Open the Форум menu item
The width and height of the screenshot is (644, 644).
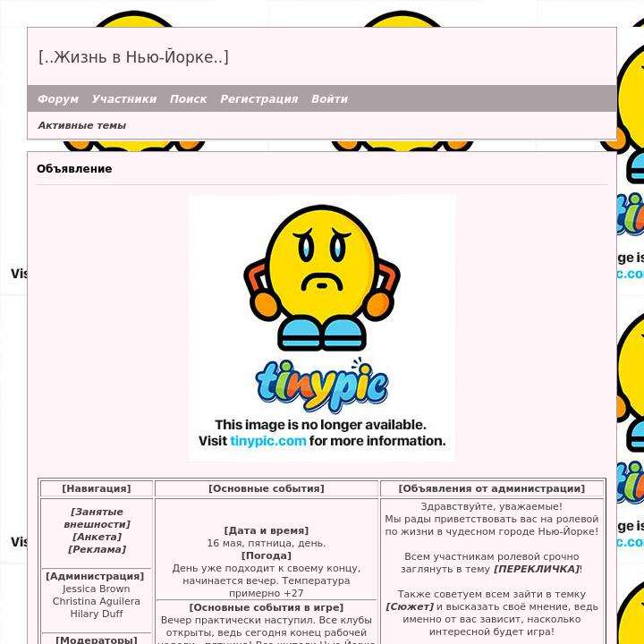click(58, 99)
